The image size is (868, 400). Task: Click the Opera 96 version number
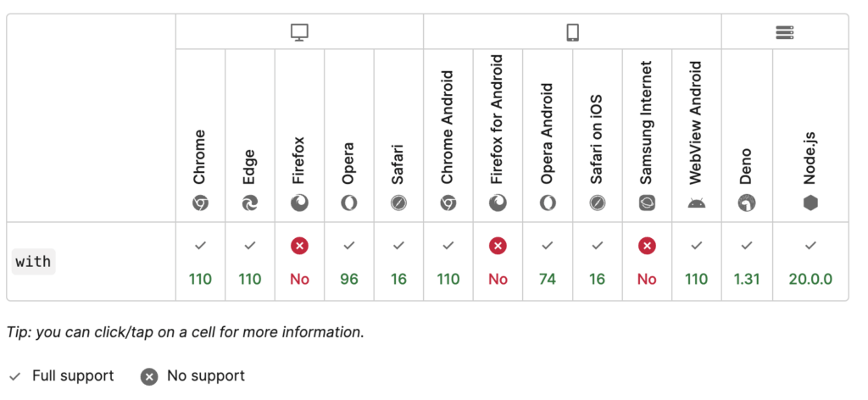pyautogui.click(x=348, y=280)
